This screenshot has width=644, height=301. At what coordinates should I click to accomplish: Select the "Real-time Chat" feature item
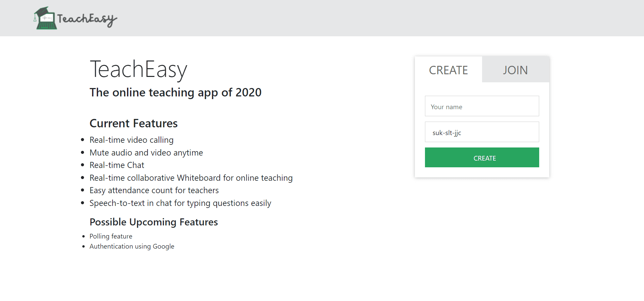click(117, 165)
